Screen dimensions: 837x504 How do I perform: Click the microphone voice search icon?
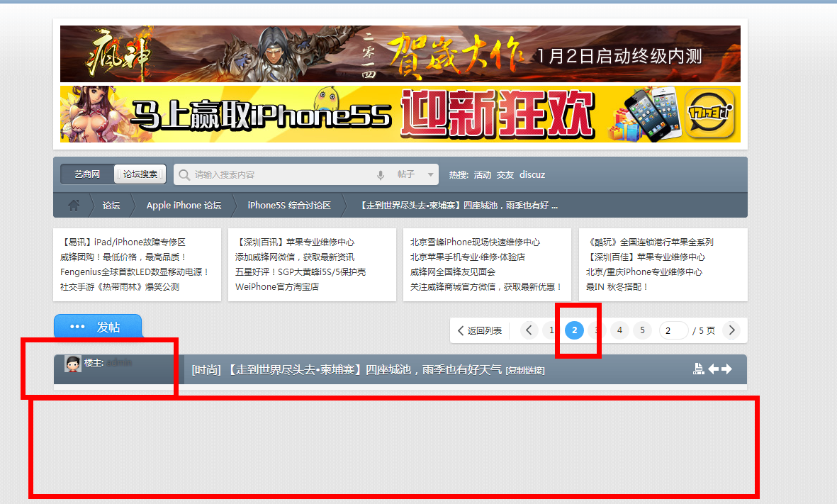coord(381,174)
